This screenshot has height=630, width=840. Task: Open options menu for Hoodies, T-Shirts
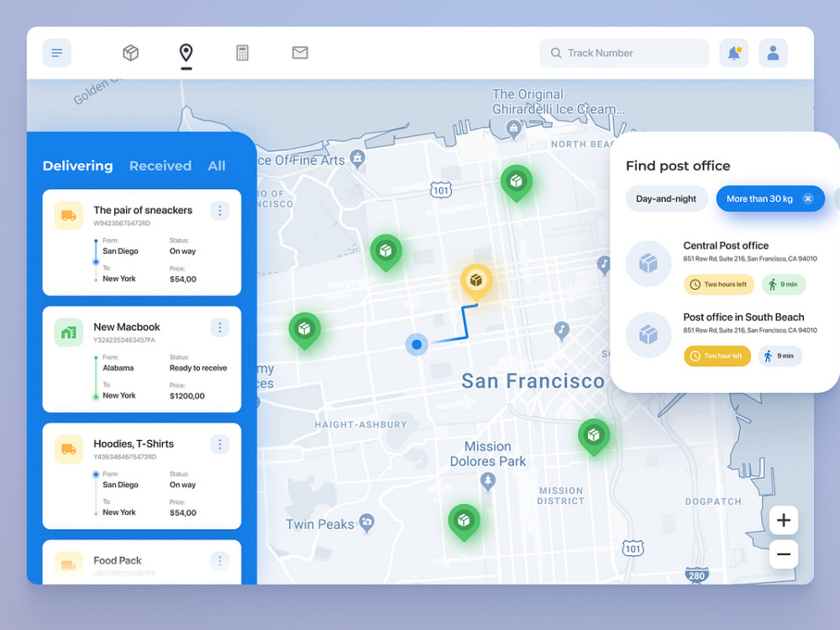click(x=219, y=444)
